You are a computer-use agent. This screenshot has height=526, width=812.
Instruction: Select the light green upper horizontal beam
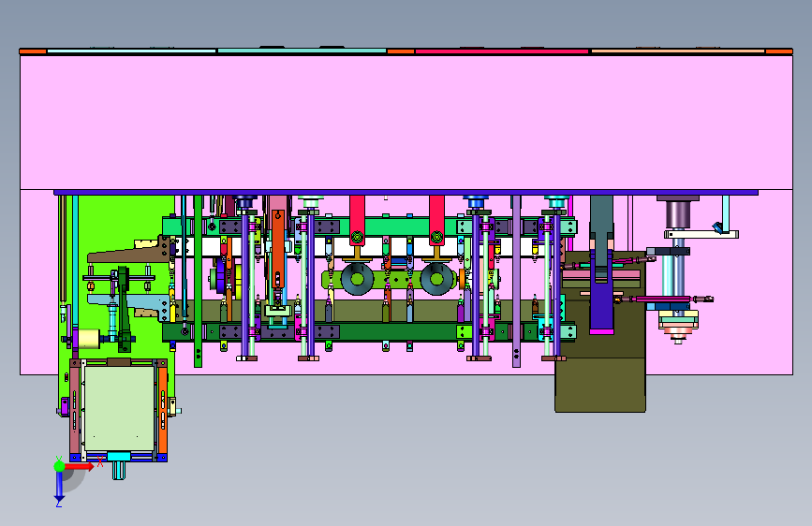368,226
